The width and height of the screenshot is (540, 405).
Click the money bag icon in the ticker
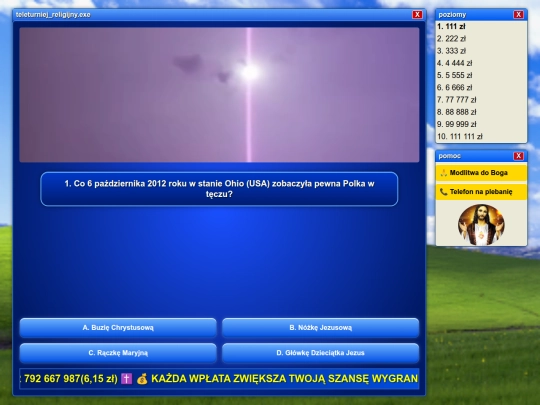142,379
